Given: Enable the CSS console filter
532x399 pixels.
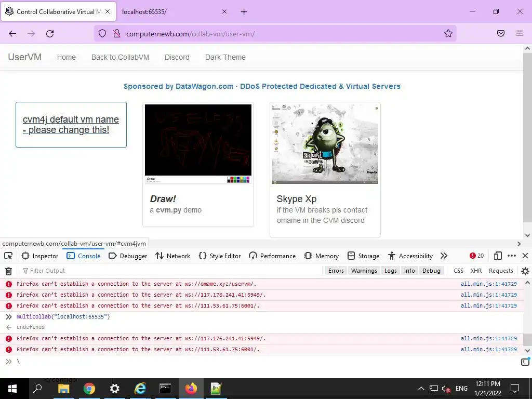Looking at the screenshot, I should (x=458, y=271).
